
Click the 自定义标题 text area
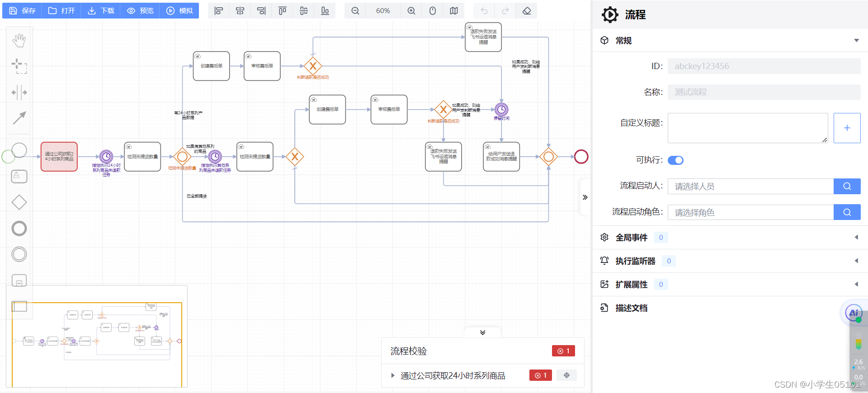point(748,128)
